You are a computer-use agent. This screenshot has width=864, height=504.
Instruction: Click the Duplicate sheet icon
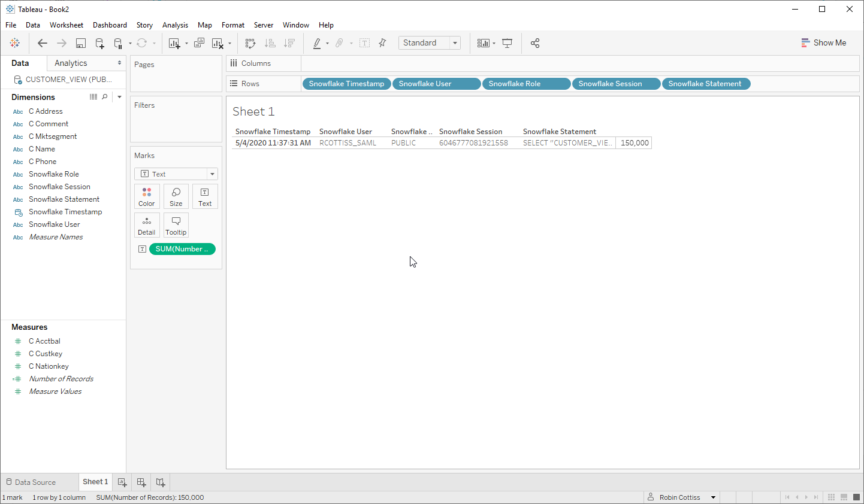[x=199, y=43]
